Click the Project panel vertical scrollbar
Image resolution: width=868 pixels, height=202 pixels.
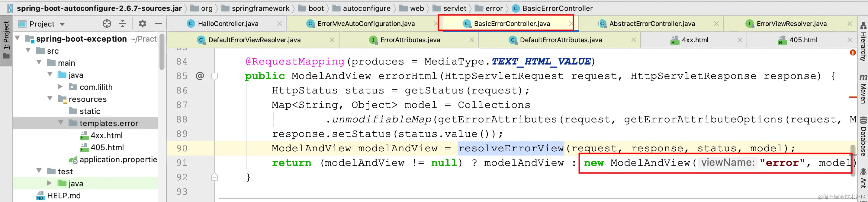pos(162,52)
